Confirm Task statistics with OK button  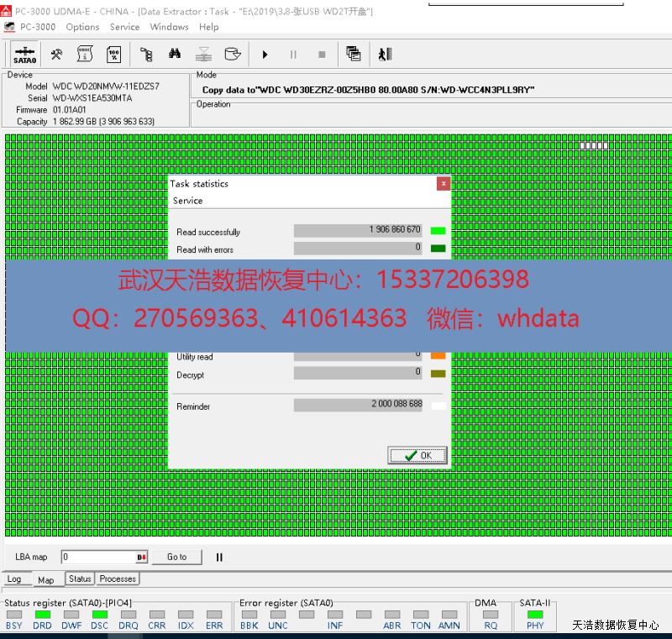click(417, 455)
